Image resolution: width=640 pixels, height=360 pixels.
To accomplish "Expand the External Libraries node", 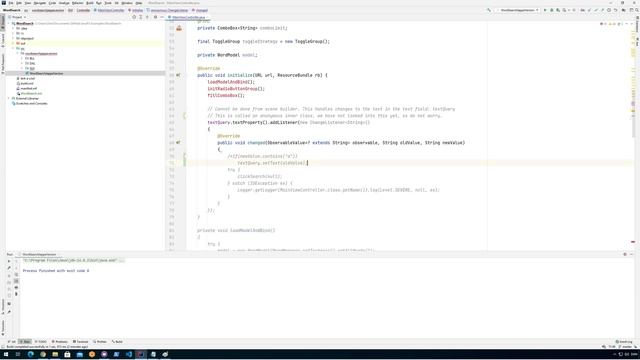I will click(x=9, y=98).
